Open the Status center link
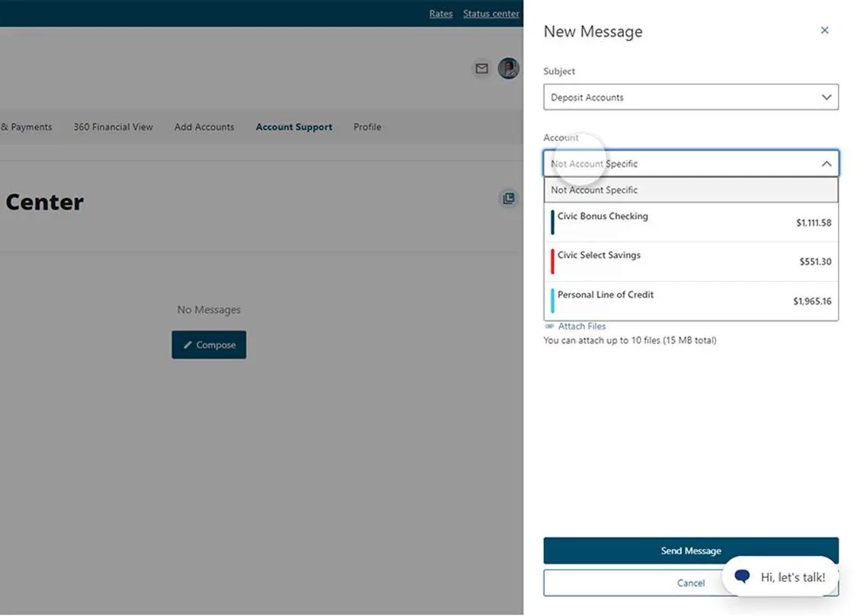Screen dimensions: 857x616 pyautogui.click(x=491, y=13)
